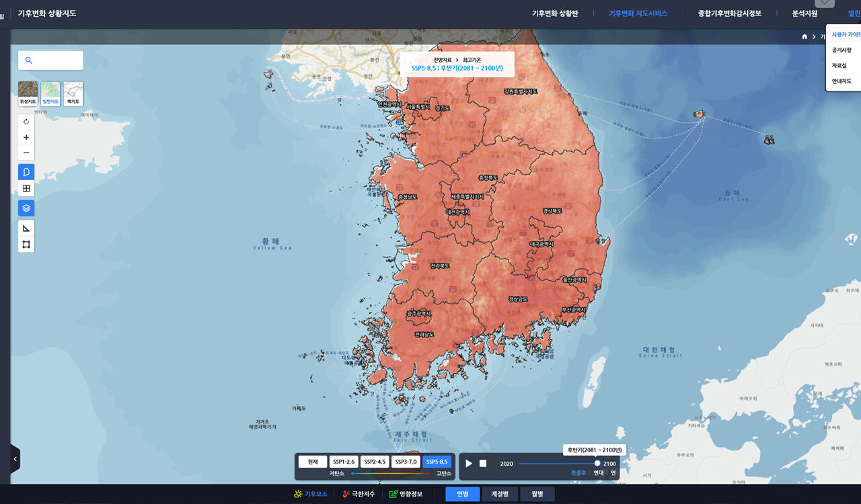Screen dimensions: 861x504
Task: Select the SSP1-2.6 scenario option
Action: pos(343,462)
